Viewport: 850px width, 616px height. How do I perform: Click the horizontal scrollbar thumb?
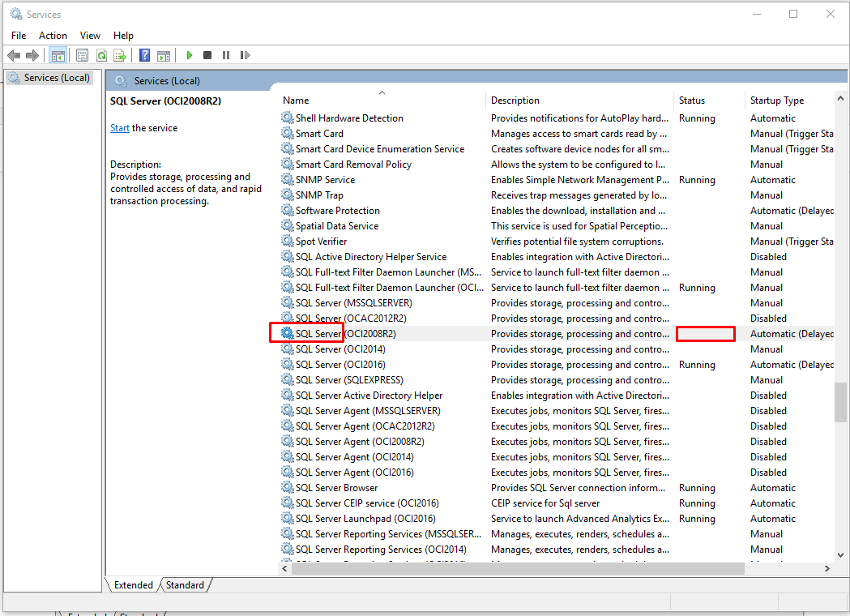pos(518,568)
